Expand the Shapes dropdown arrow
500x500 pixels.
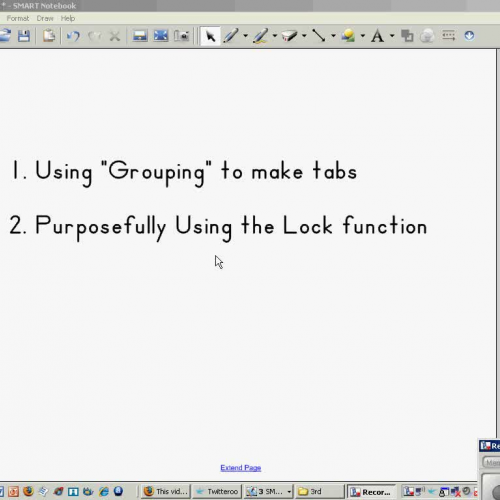coord(363,36)
